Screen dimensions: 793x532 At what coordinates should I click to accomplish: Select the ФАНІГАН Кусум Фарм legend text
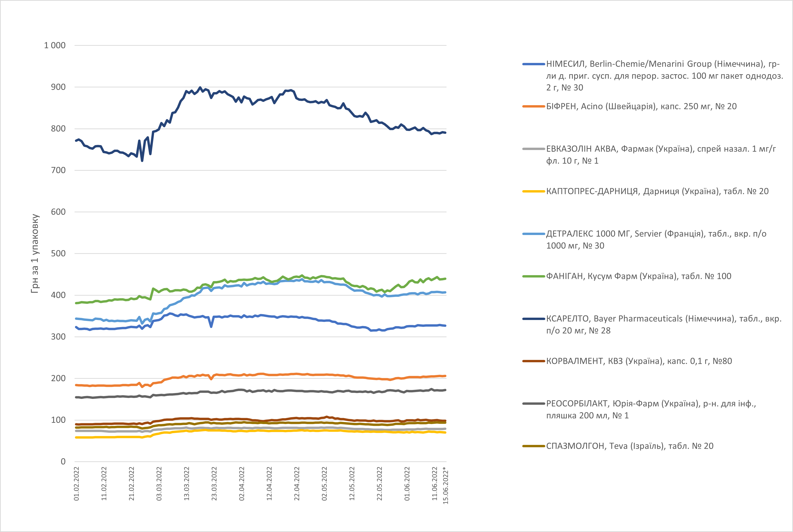638,276
